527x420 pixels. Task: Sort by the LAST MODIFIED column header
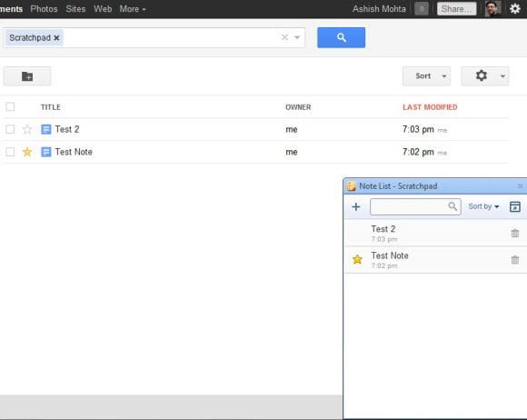[x=430, y=107]
